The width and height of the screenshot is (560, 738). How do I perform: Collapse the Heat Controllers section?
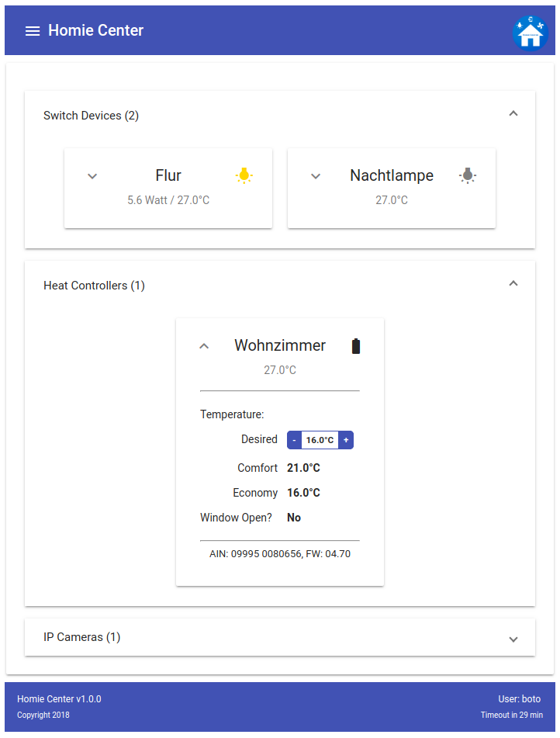[513, 283]
